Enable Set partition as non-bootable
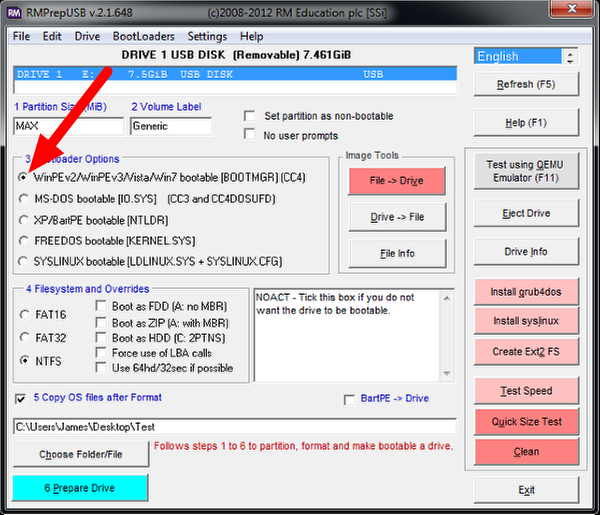Viewport: 600px width, 515px height. 249,116
